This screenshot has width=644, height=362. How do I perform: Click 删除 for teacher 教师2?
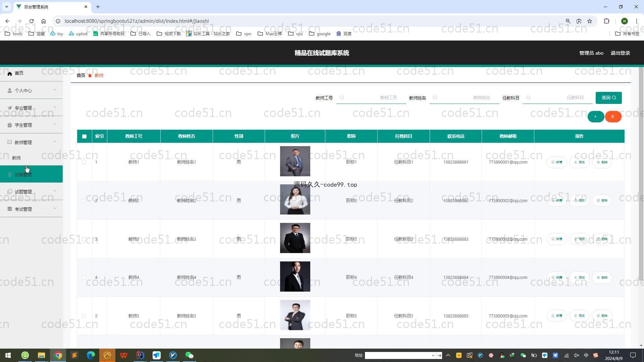point(602,200)
